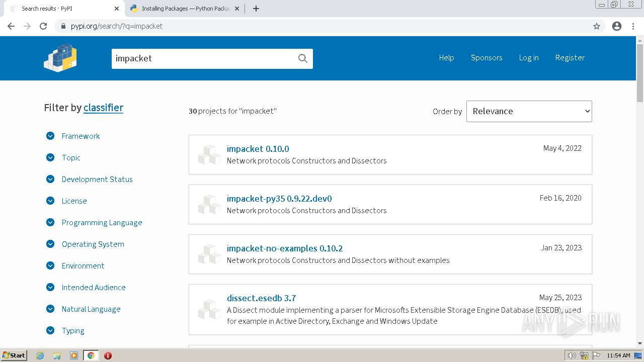Open a new tab with the plus icon
This screenshot has height=362, width=644.
point(256,9)
